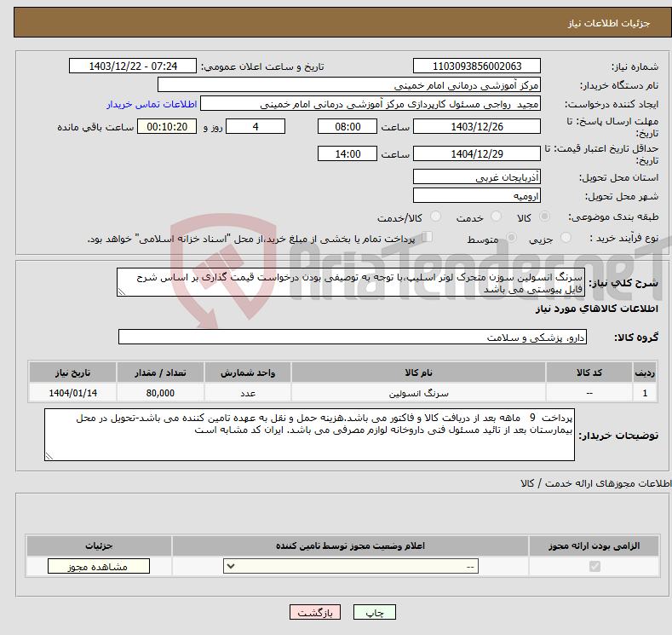The width and height of the screenshot is (672, 635).
Task: Click the جزئیات اطلاعات نیاز page title
Action: coord(609,23)
